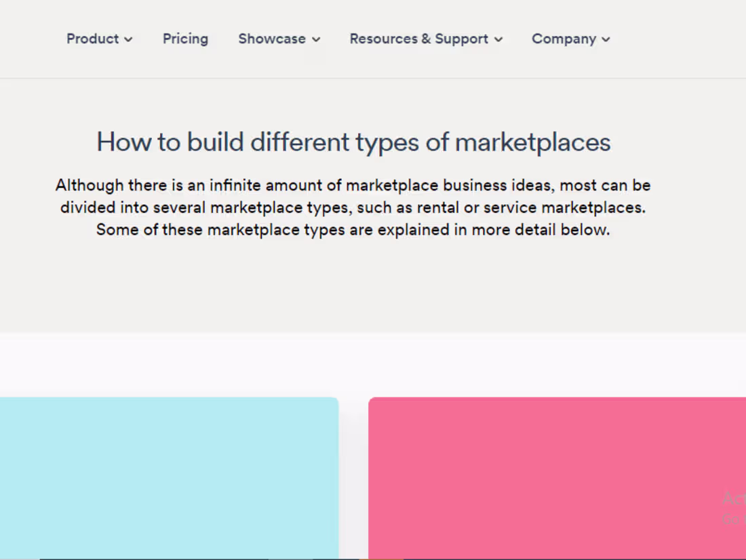Click the marketplaces page heading

[x=353, y=142]
